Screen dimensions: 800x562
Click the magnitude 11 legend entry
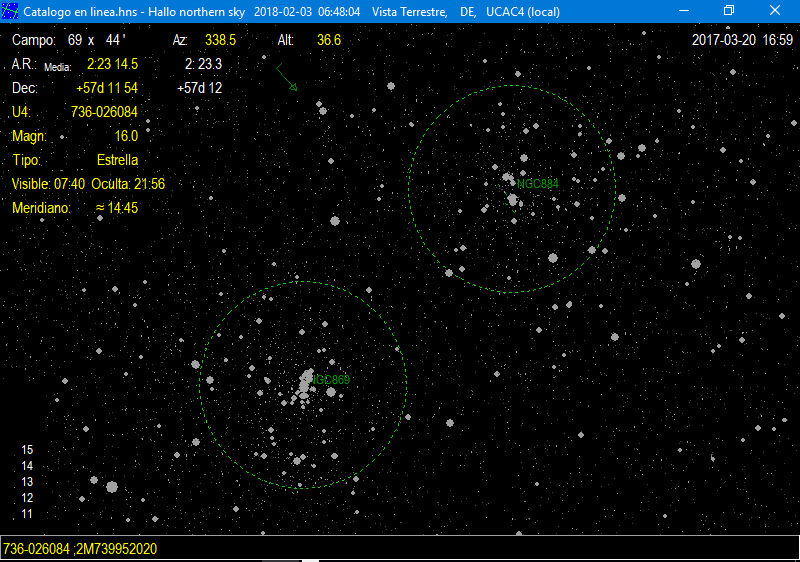click(28, 514)
